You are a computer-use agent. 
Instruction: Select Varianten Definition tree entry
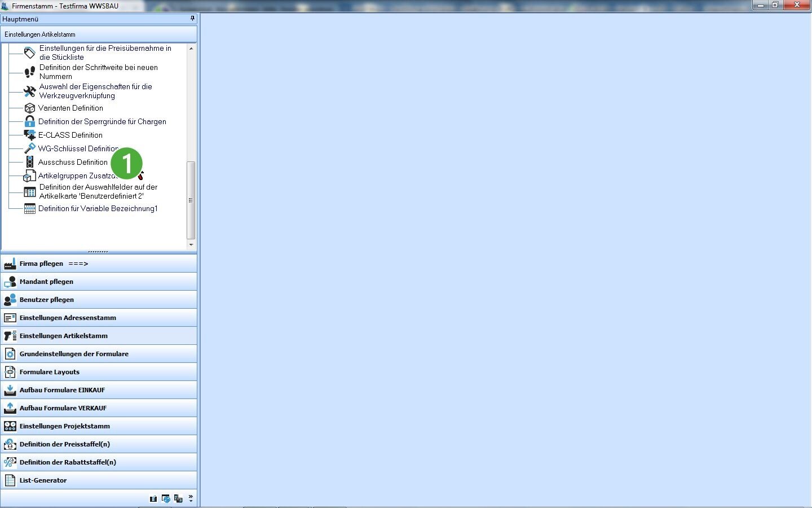(x=70, y=108)
